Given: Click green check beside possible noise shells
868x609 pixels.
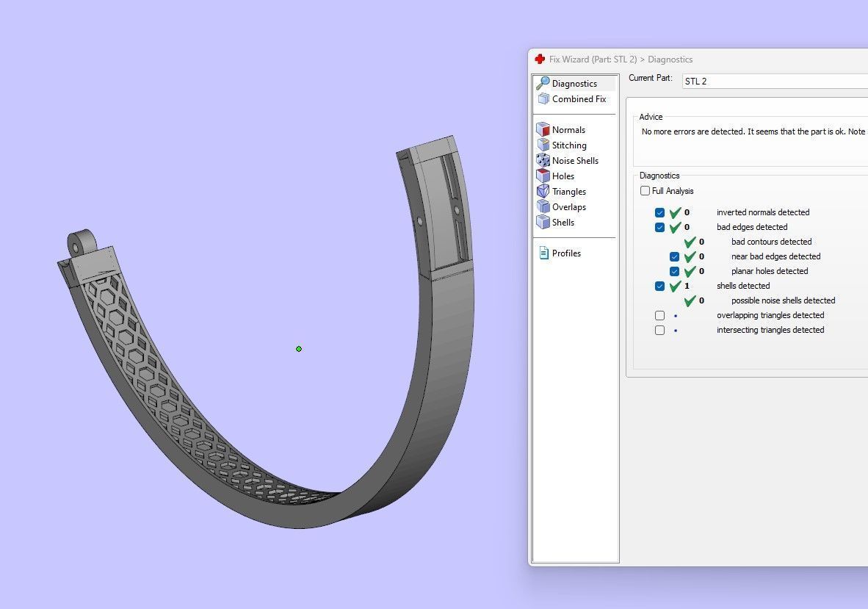Looking at the screenshot, I should click(x=690, y=300).
